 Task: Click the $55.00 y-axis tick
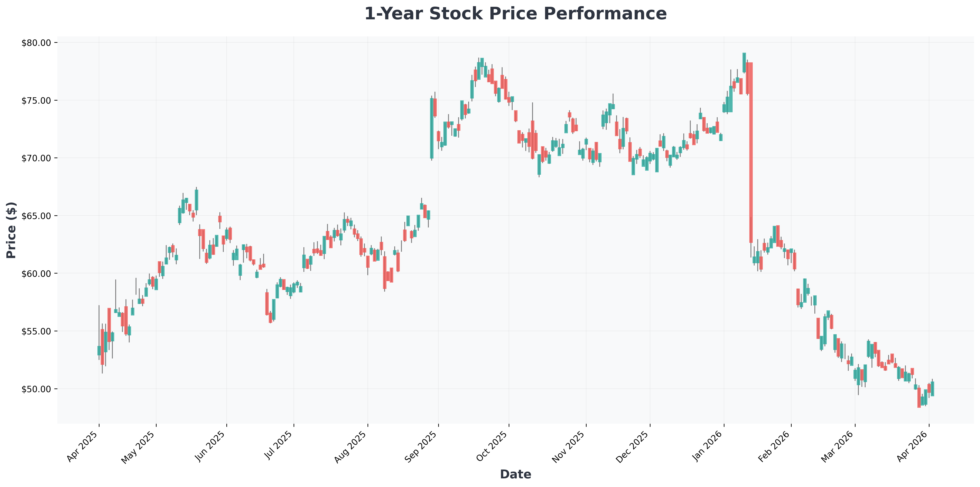tap(37, 331)
